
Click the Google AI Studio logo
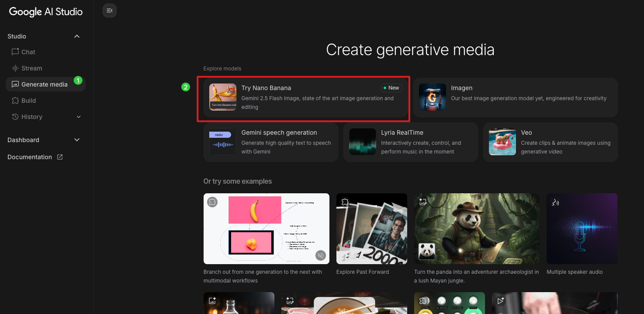[x=46, y=12]
